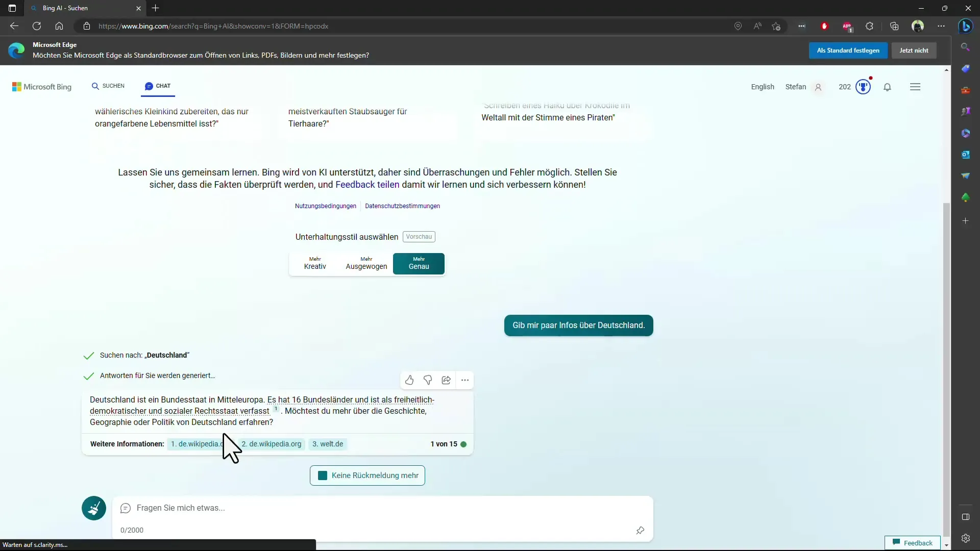This screenshot has width=980, height=551.
Task: Open the red Opera-like extension icon
Action: click(x=824, y=26)
